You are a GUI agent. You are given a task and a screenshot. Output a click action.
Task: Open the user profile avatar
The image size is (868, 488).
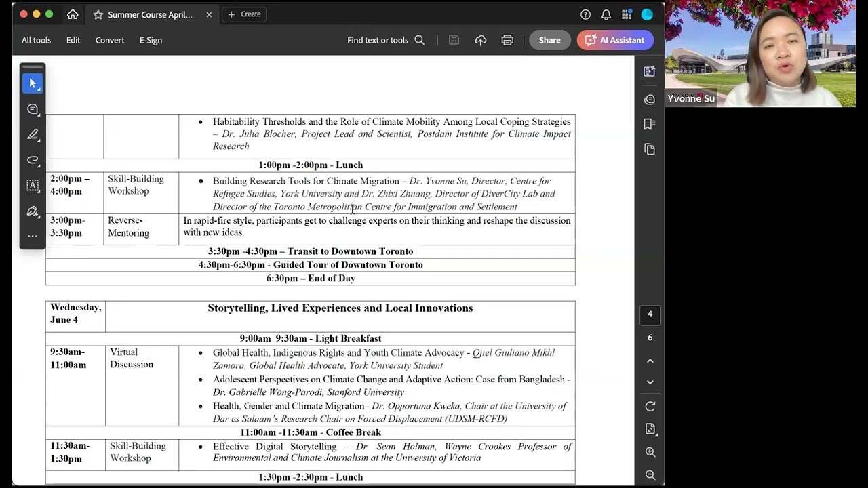(x=647, y=14)
